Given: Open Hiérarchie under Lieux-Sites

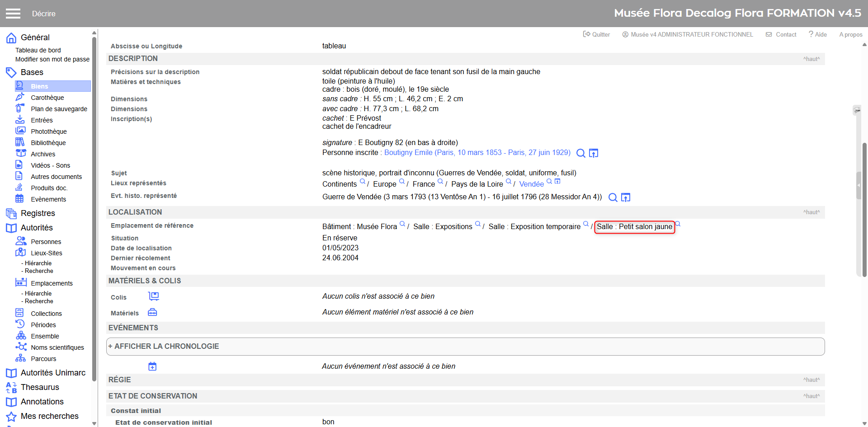Looking at the screenshot, I should 38,263.
